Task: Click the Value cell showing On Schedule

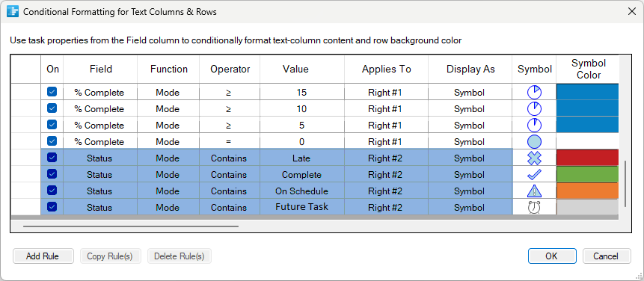Action: pos(302,191)
